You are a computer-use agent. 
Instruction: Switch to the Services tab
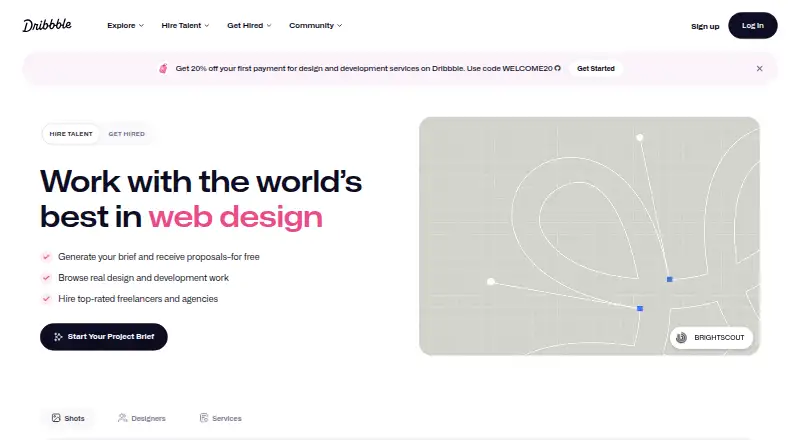220,418
